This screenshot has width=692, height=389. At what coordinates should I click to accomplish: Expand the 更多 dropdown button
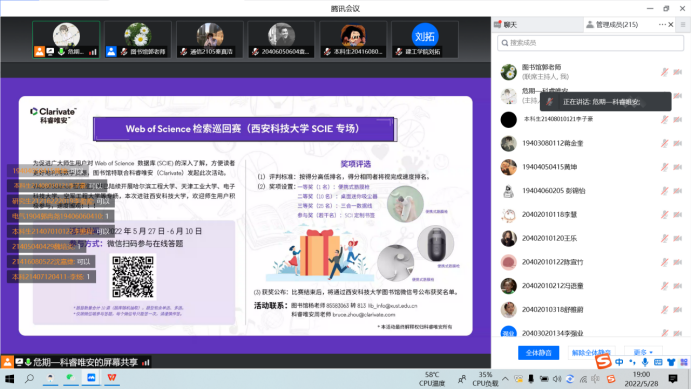click(643, 353)
